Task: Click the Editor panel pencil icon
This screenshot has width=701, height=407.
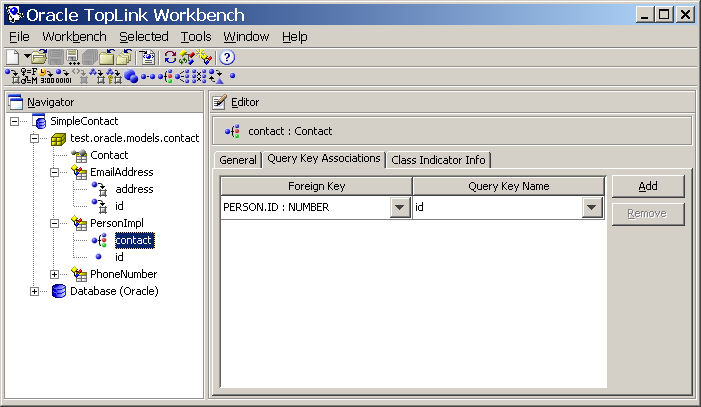Action: 220,102
